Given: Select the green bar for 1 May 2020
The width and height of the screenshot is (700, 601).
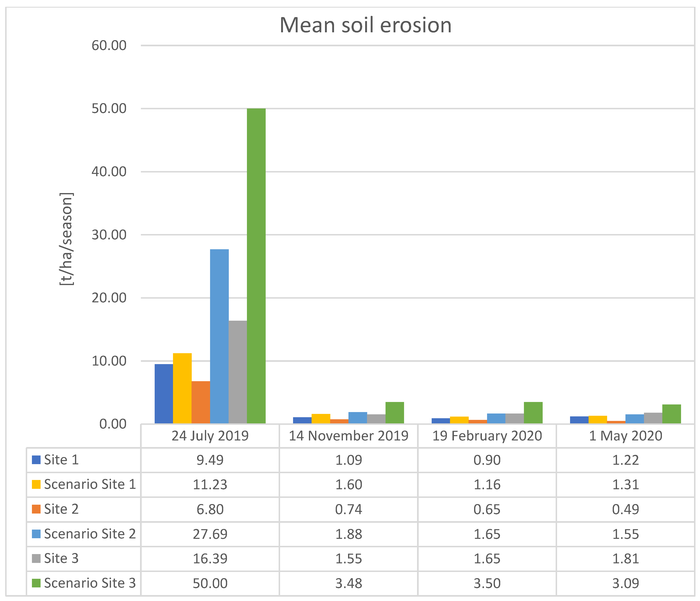Looking at the screenshot, I should click(672, 414).
